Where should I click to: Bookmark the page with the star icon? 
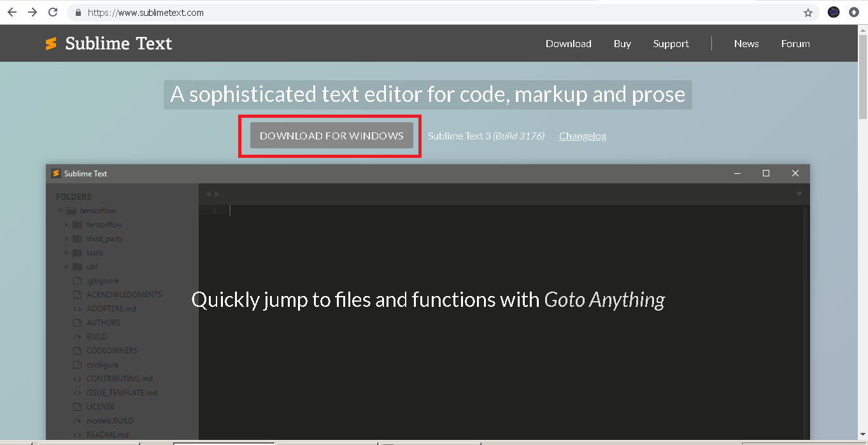tap(808, 12)
